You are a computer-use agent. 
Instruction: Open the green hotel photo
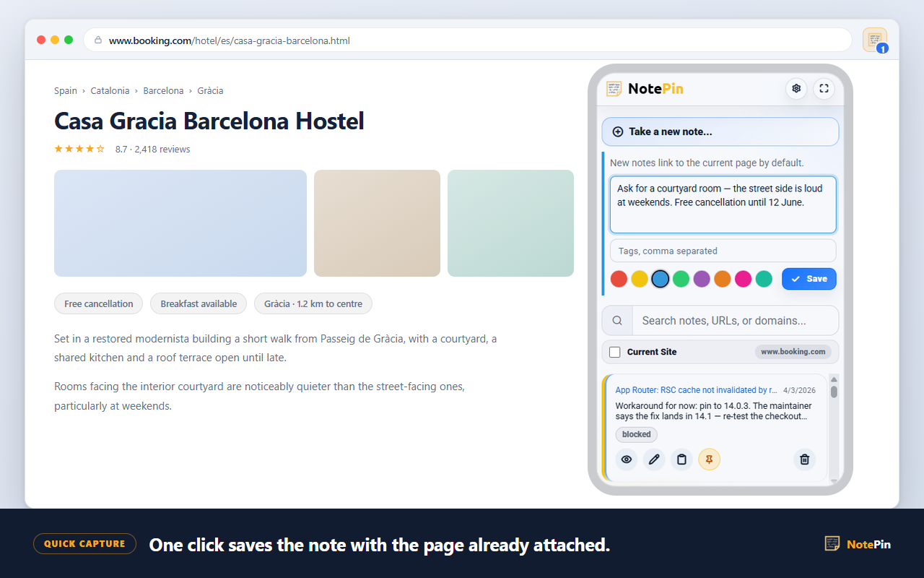pyautogui.click(x=510, y=223)
